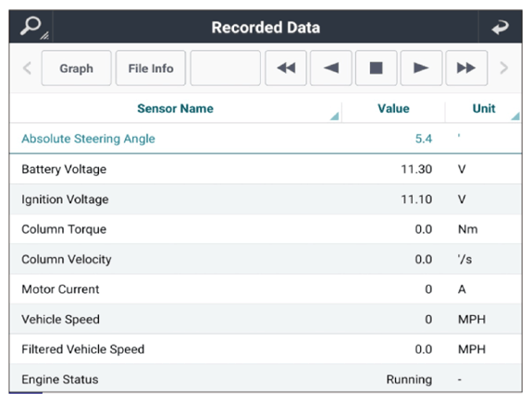The height and width of the screenshot is (402, 532).
Task: Go back using the return arrow icon
Action: tap(501, 27)
